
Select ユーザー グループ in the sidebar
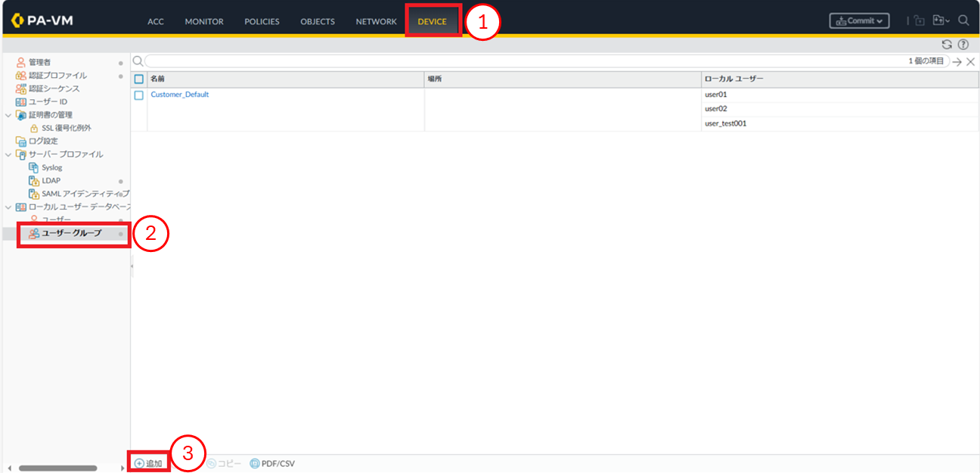pyautogui.click(x=72, y=233)
